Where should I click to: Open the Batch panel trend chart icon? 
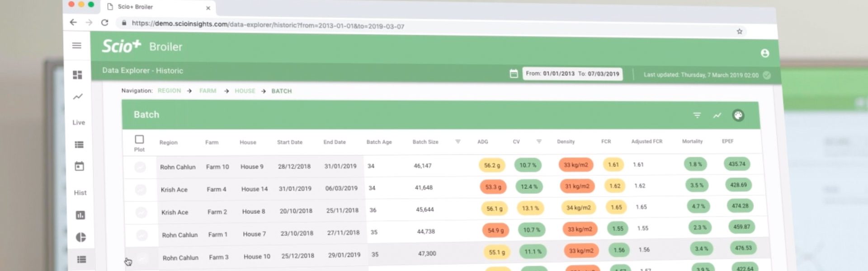[x=717, y=116]
